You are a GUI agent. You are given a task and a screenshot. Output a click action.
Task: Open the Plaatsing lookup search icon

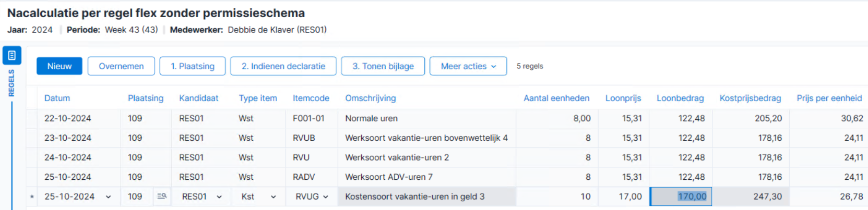pyautogui.click(x=162, y=196)
